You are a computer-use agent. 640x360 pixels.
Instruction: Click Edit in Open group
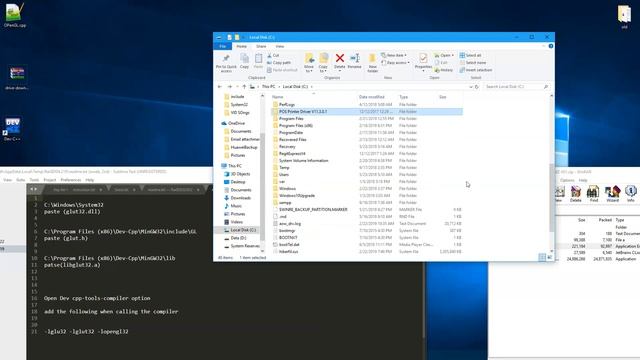point(441,62)
